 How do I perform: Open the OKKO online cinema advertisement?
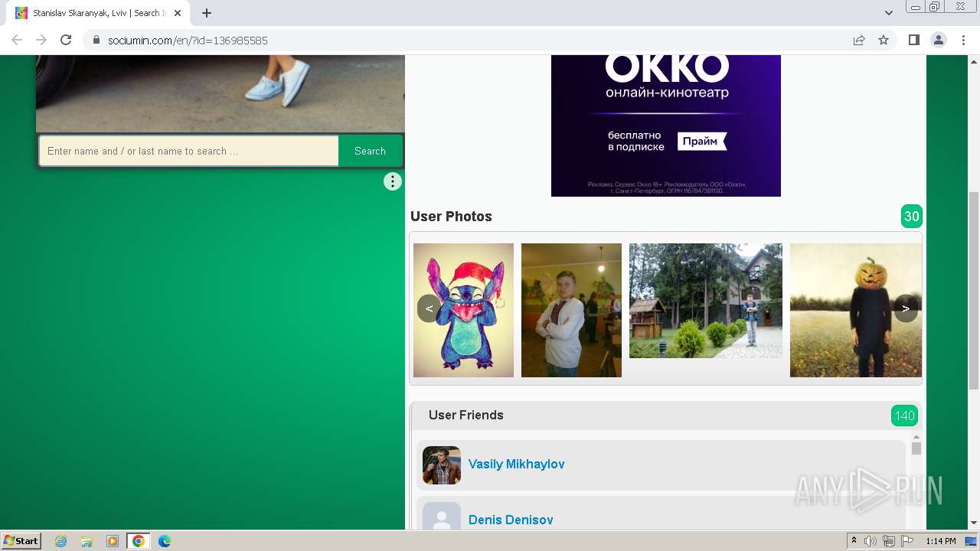tap(666, 126)
